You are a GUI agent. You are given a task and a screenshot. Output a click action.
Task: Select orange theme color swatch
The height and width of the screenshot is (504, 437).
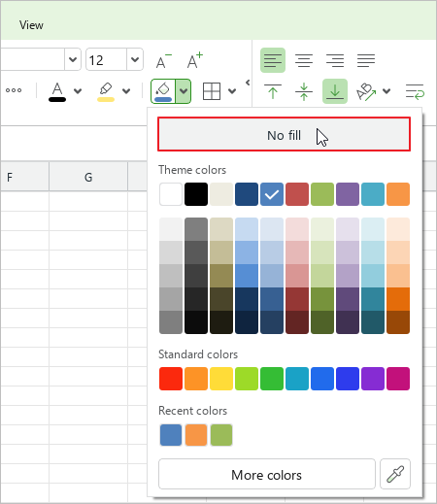[398, 194]
